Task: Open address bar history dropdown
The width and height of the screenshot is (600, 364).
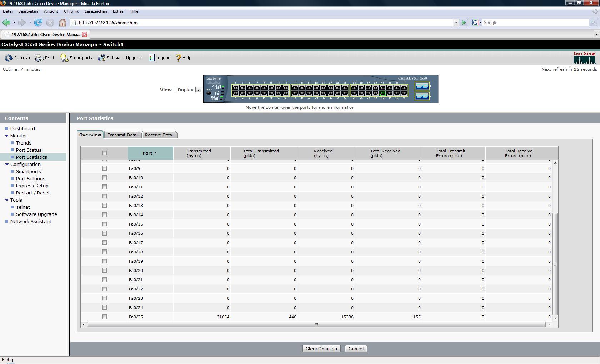Action: (456, 22)
